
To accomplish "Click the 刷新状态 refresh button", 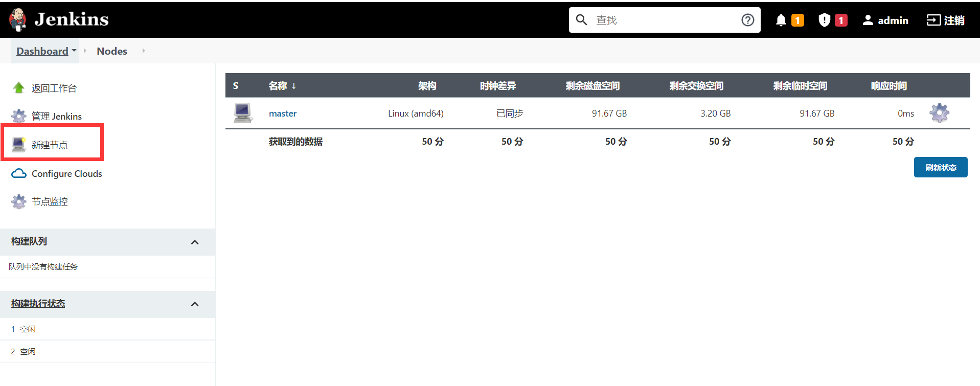I will tap(941, 167).
